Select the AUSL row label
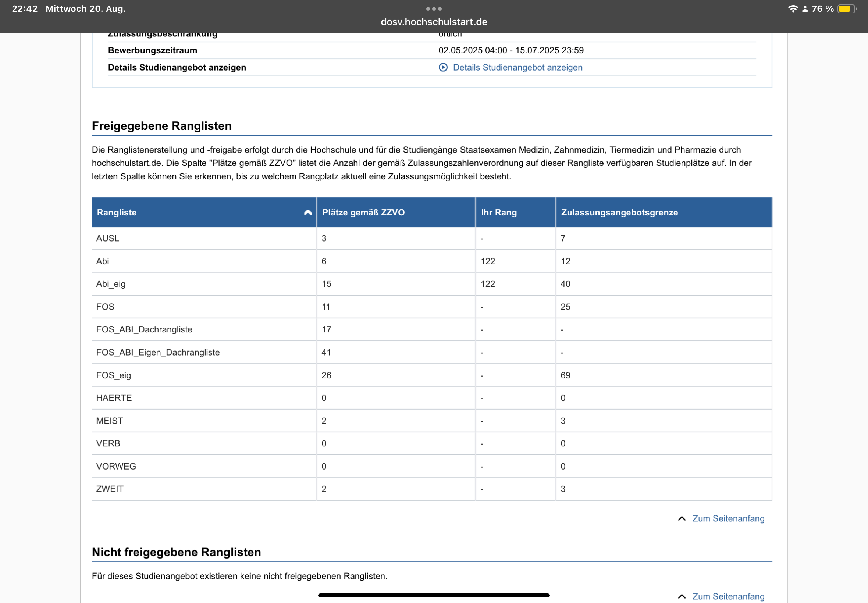The width and height of the screenshot is (868, 603). [108, 238]
